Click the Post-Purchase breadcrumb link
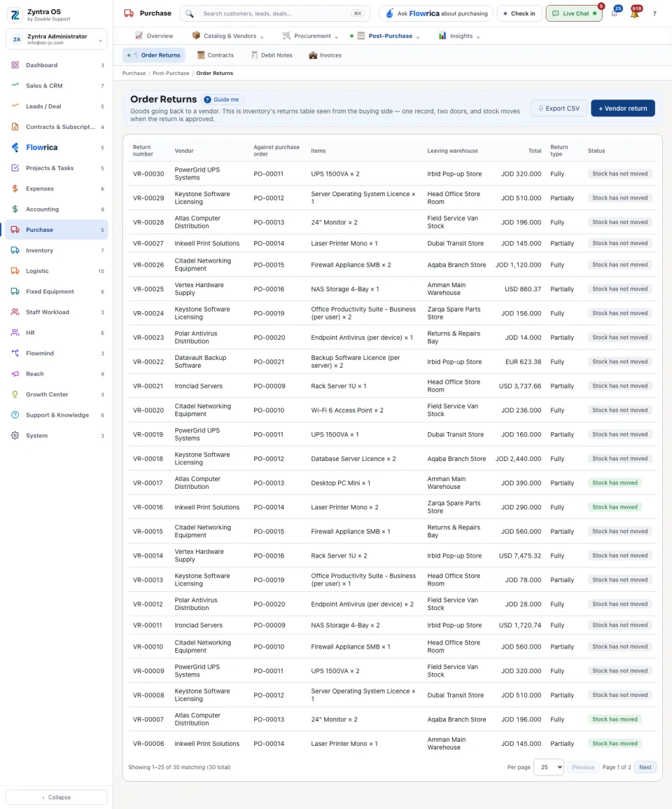672x809 pixels. pyautogui.click(x=171, y=74)
